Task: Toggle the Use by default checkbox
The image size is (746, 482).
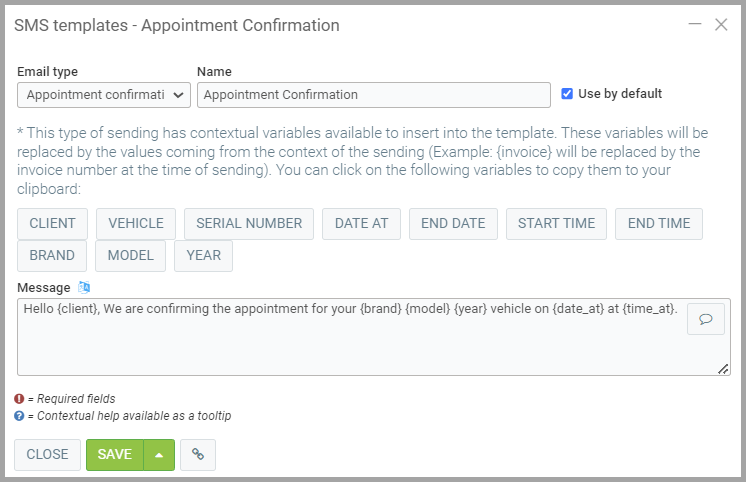Action: click(567, 94)
